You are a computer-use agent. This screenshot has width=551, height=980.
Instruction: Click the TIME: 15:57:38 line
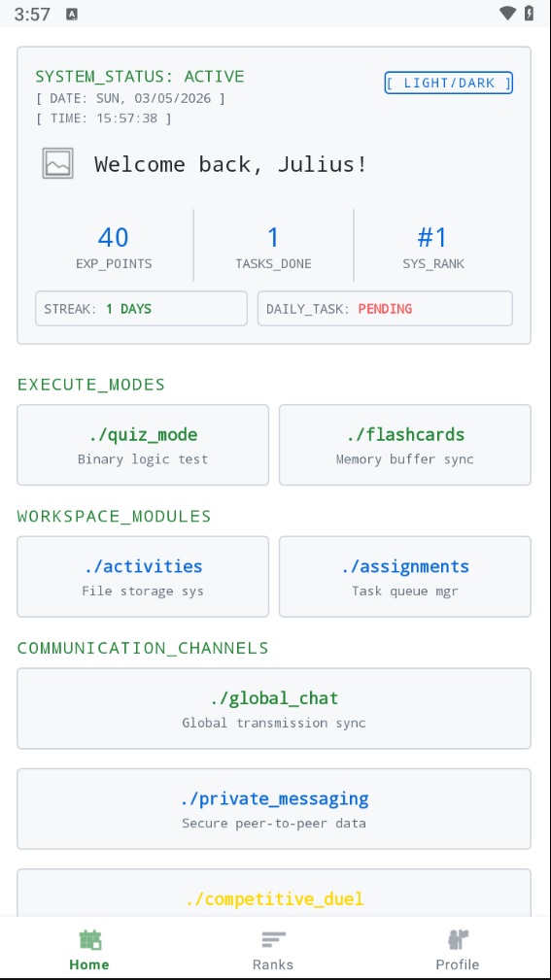point(103,118)
